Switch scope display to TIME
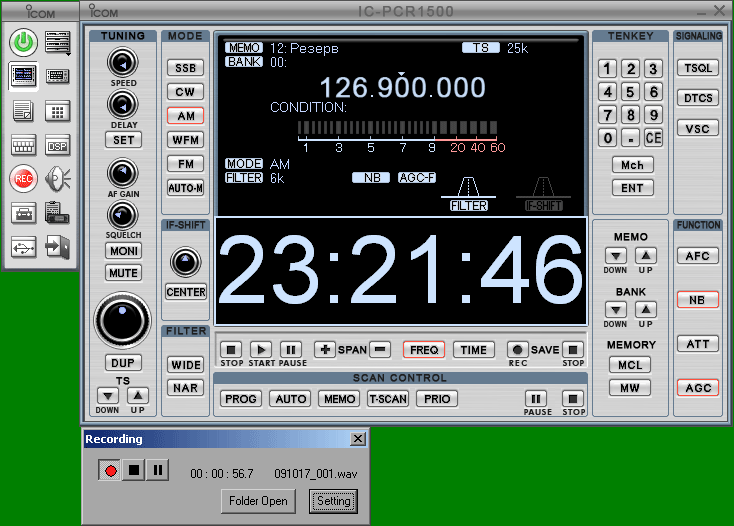The image size is (734, 526). pos(473,350)
